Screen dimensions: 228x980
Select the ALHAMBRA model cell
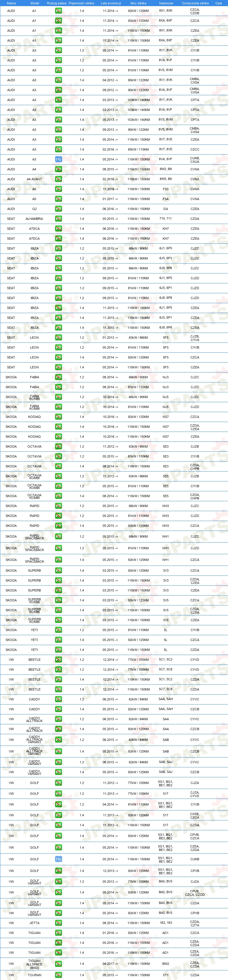tap(34, 219)
